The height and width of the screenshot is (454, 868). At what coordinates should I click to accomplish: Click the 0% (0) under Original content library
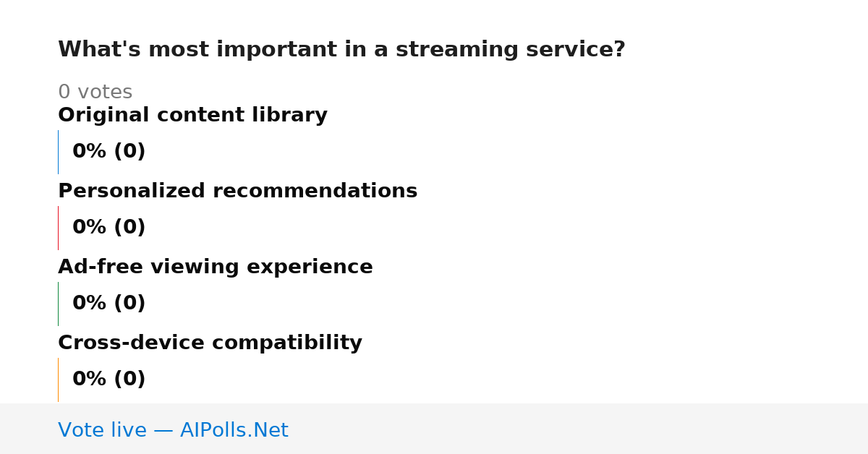coord(109,152)
